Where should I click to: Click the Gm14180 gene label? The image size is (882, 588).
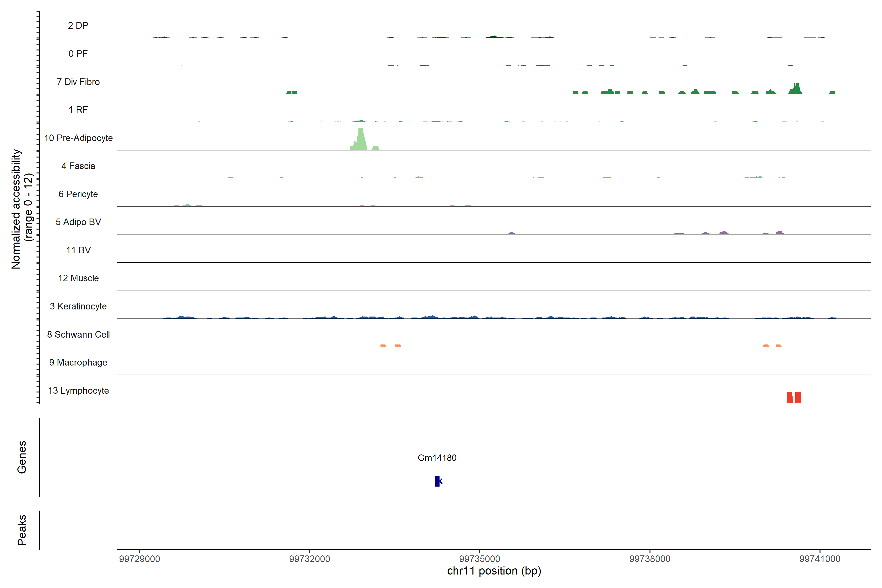pyautogui.click(x=437, y=458)
